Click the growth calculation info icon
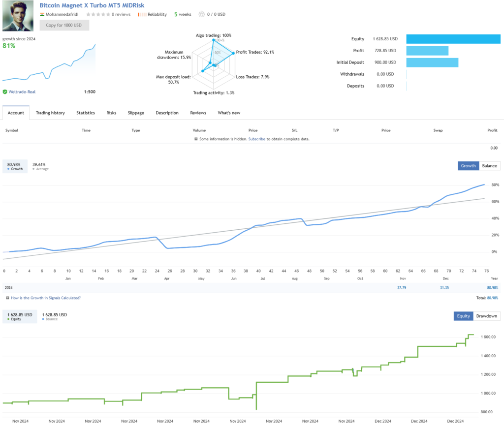This screenshot has width=504, height=429. pyautogui.click(x=7, y=298)
